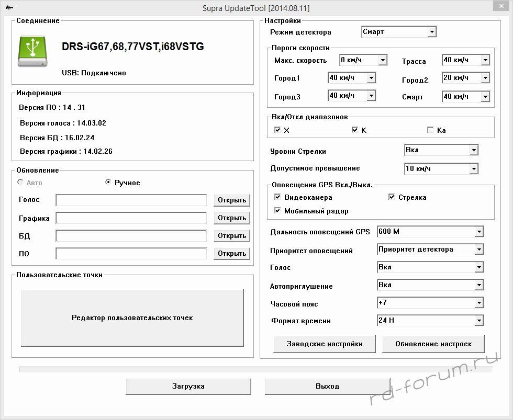Open Макс. скорость dropdown
The image size is (513, 420).
pos(363,60)
